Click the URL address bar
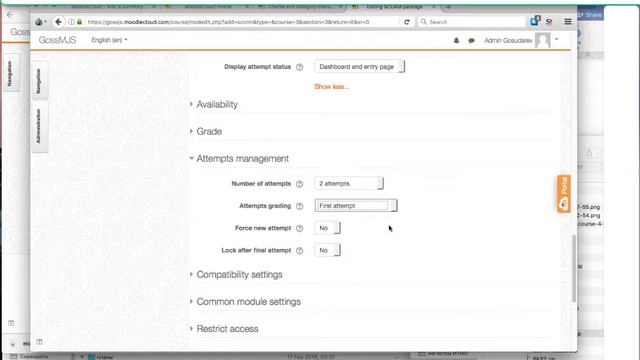The image size is (640, 360). point(229,22)
